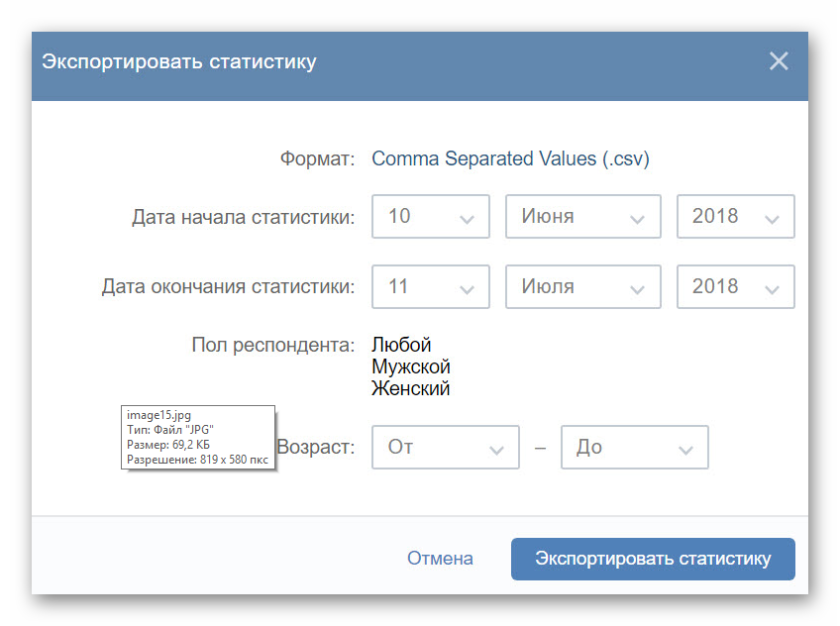Viewport: 840px width, 626px height.
Task: Expand the end date year dropdown
Action: [735, 286]
